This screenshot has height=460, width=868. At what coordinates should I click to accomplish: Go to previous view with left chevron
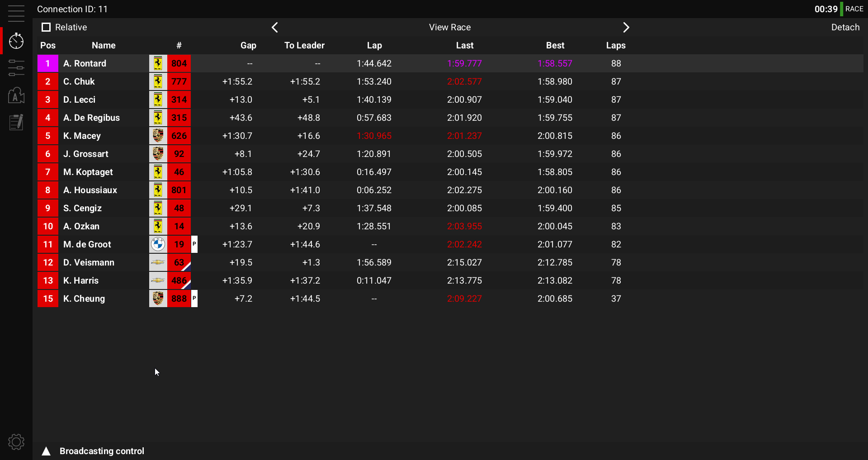click(274, 27)
